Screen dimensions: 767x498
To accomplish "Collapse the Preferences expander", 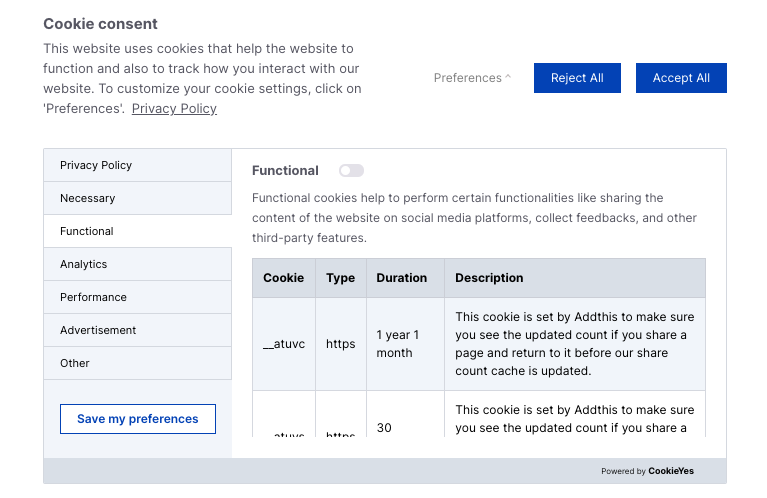I will [472, 78].
